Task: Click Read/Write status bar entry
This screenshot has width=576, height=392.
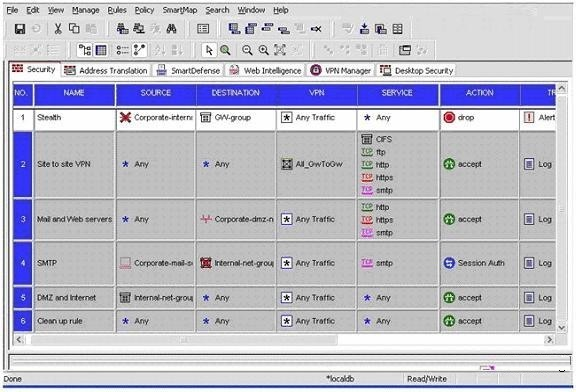Action: [x=426, y=379]
